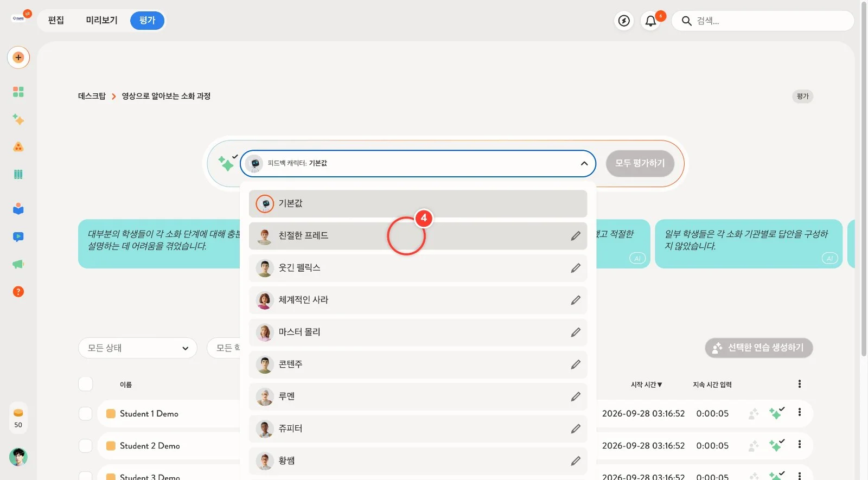Click the AI evaluate sparkle icon for the Student 2 Demo row
This screenshot has width=868, height=480.
point(777,445)
